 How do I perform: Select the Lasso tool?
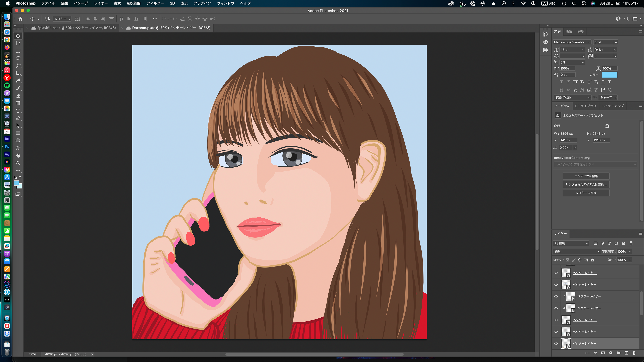(x=18, y=58)
